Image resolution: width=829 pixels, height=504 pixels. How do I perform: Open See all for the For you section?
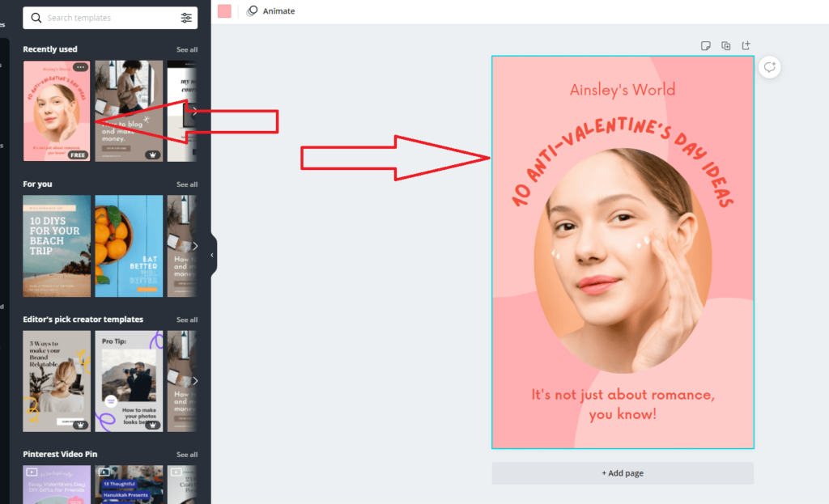click(x=187, y=184)
